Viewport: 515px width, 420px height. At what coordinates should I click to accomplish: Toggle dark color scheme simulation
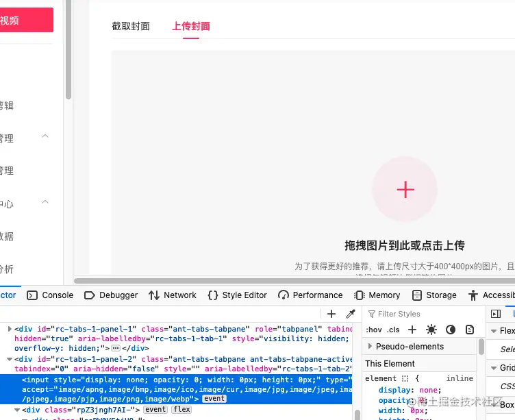pyautogui.click(x=451, y=330)
